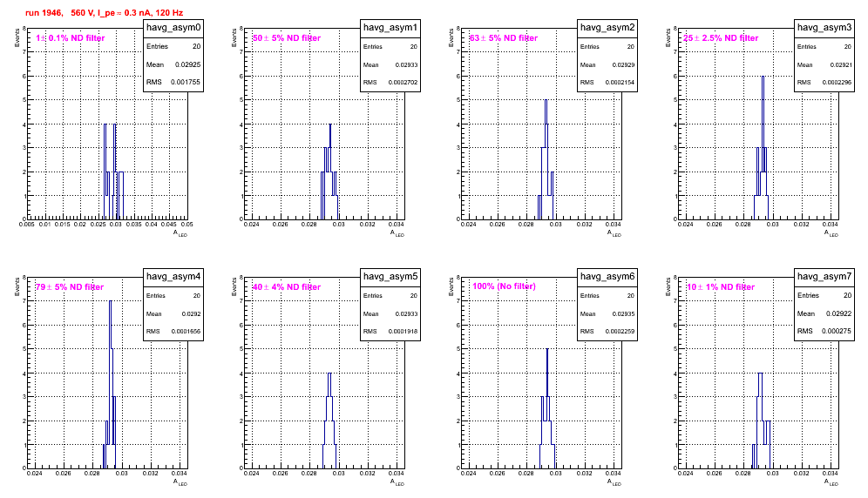
Task: Click the '1± 0.1% ND filter' label
Action: pos(71,38)
